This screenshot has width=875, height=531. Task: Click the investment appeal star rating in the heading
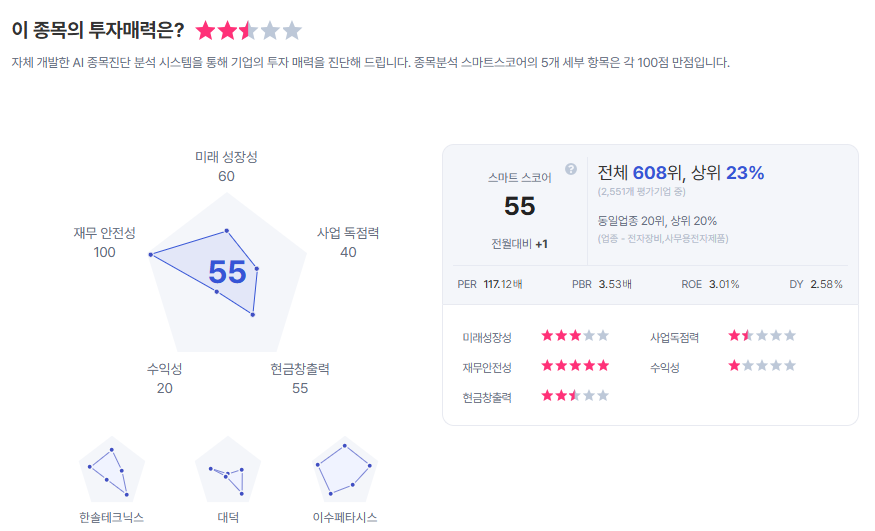point(248,30)
